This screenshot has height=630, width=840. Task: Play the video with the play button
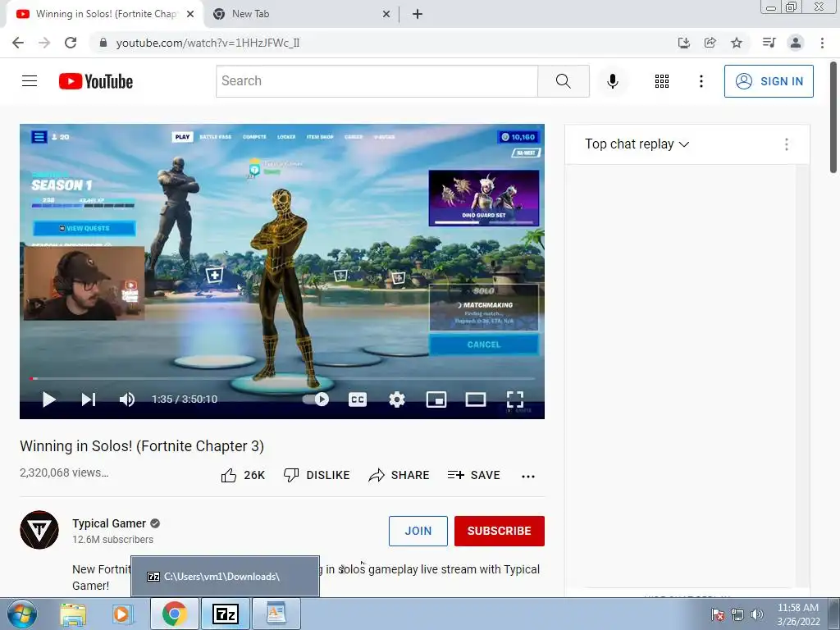[48, 399]
